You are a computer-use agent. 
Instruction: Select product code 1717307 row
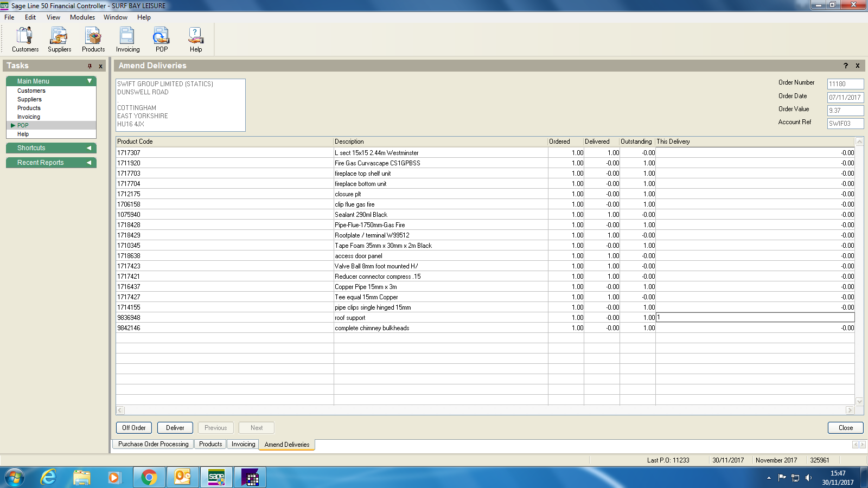[485, 153]
